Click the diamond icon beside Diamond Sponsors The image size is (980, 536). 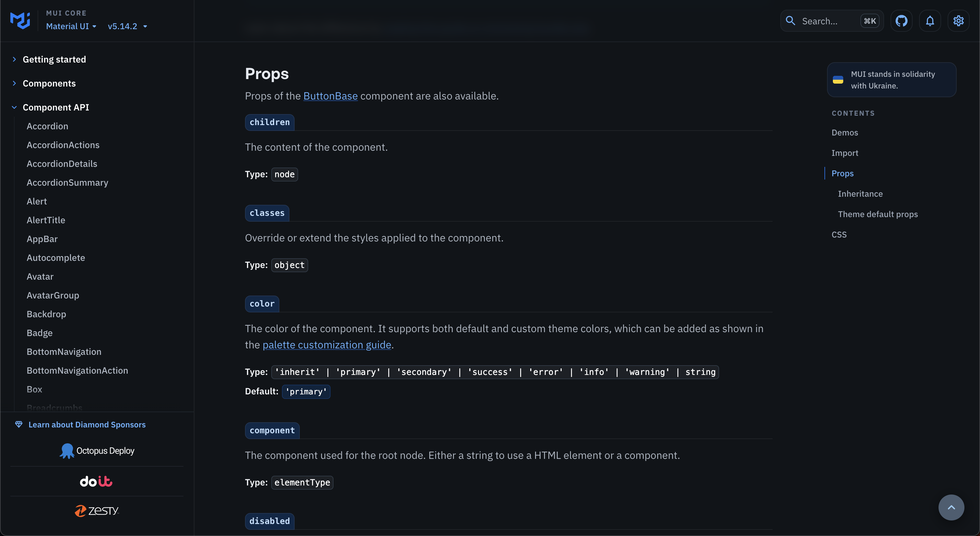pos(19,424)
